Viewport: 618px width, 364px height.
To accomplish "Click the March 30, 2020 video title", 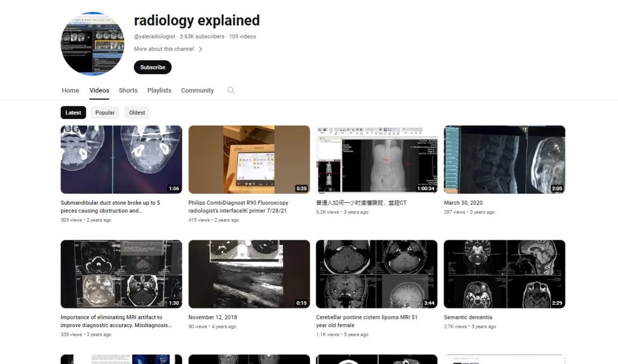I will pyautogui.click(x=463, y=203).
